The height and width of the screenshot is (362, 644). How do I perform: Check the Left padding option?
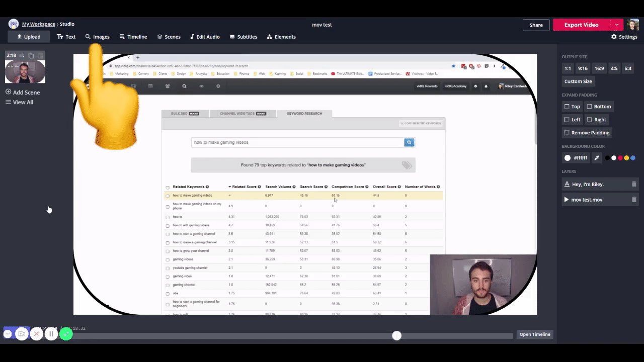coord(567,120)
